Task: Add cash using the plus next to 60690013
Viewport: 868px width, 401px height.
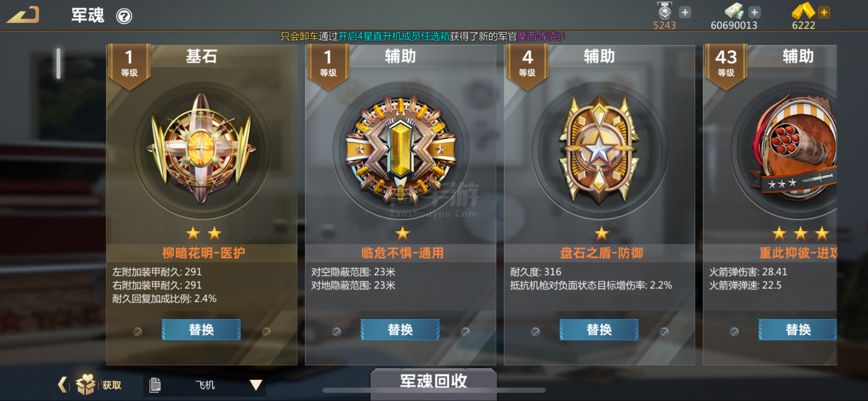Action: pos(754,13)
